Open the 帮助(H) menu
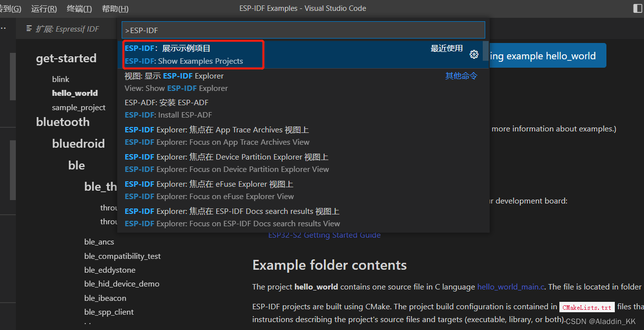This screenshot has width=644, height=330. click(115, 8)
